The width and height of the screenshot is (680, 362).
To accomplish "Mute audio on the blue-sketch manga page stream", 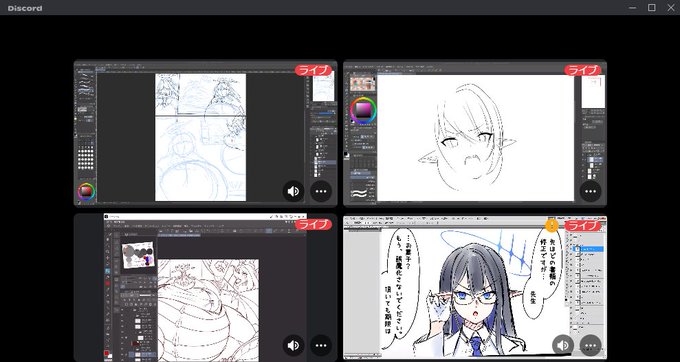I will pos(294,191).
